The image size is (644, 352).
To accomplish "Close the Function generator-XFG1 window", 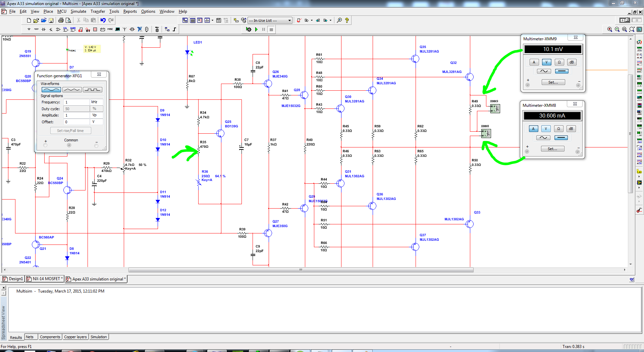I will 99,74.
